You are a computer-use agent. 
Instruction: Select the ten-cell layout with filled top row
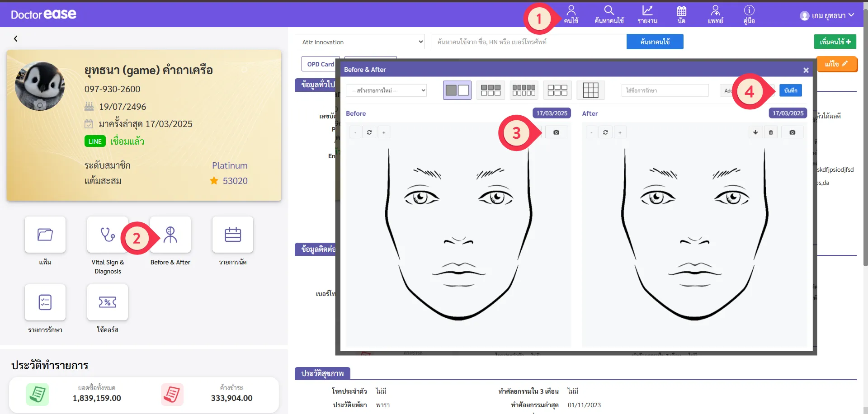[524, 90]
